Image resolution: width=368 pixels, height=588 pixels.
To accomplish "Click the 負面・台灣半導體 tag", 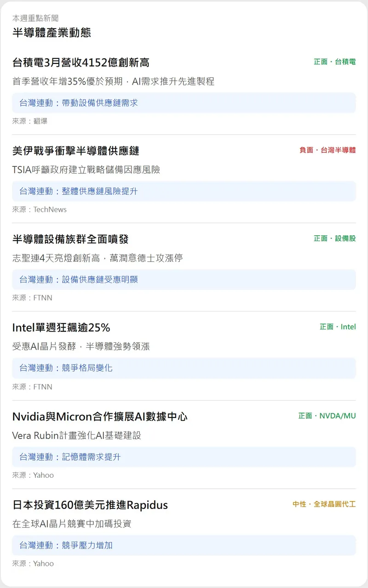I will (328, 150).
